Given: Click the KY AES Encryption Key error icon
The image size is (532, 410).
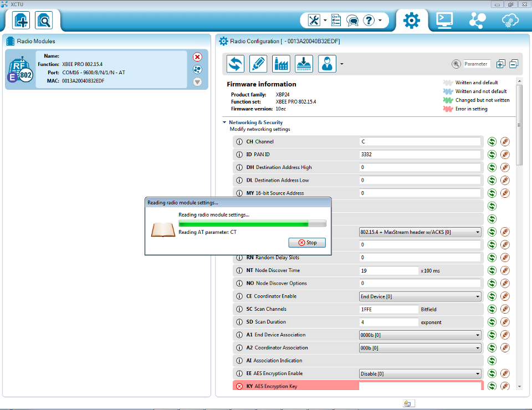Looking at the screenshot, I should click(x=239, y=386).
